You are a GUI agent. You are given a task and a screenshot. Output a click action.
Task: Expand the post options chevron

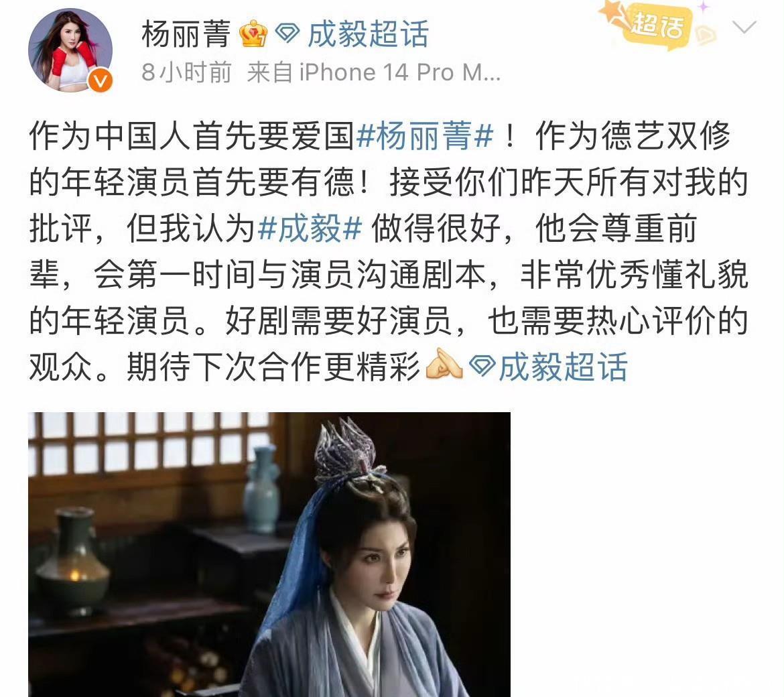click(x=744, y=26)
